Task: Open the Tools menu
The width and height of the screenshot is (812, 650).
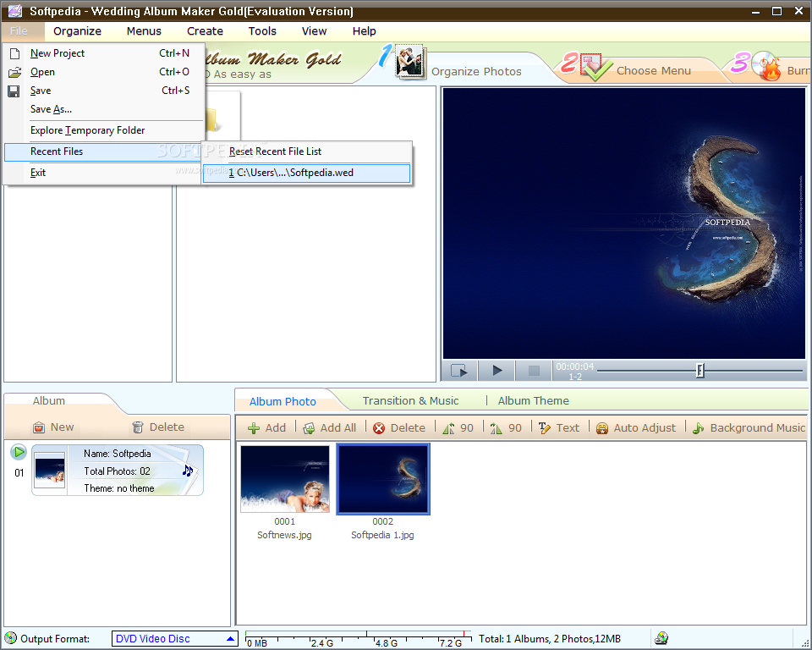Action: click(262, 31)
